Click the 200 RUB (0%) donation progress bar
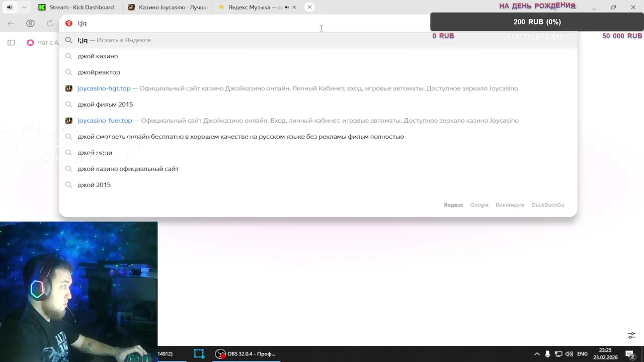Image resolution: width=644 pixels, height=362 pixels. coord(537,22)
